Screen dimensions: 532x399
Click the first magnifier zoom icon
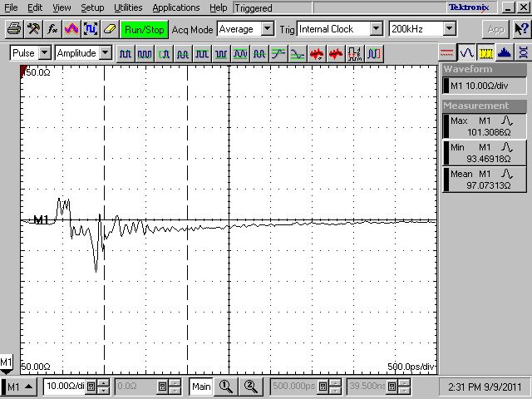click(225, 387)
